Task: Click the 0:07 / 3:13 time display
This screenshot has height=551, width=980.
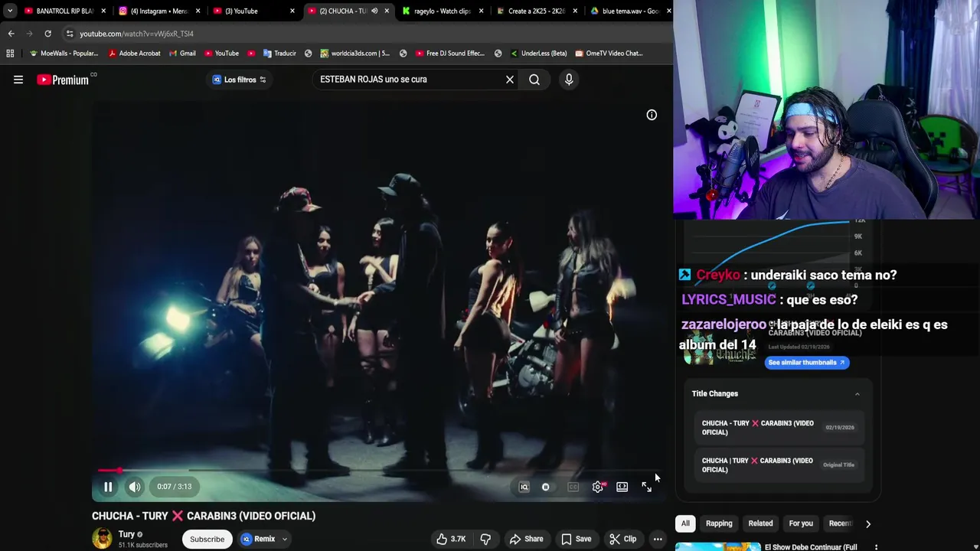Action: click(x=175, y=487)
